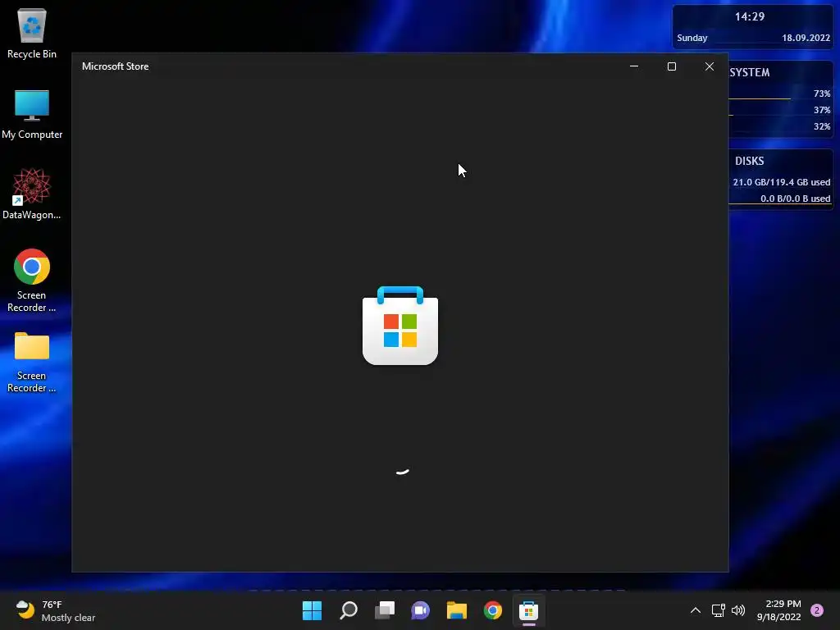Click the Microsoft Store window title

[x=115, y=66]
